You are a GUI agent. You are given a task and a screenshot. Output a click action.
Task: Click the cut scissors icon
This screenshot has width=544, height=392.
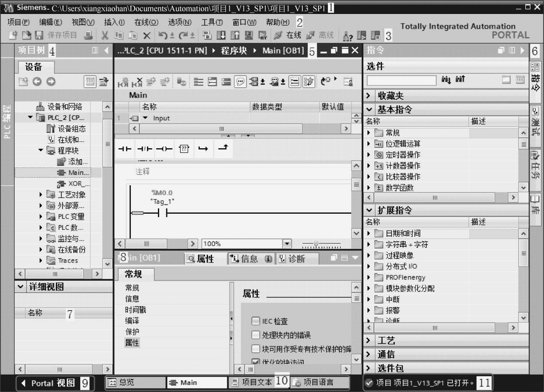coord(105,35)
